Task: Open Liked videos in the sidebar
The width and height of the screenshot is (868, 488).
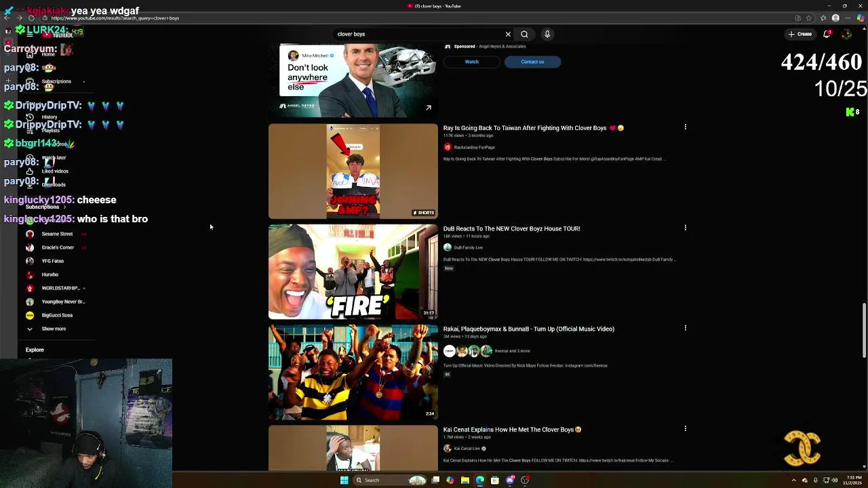Action: (54, 171)
